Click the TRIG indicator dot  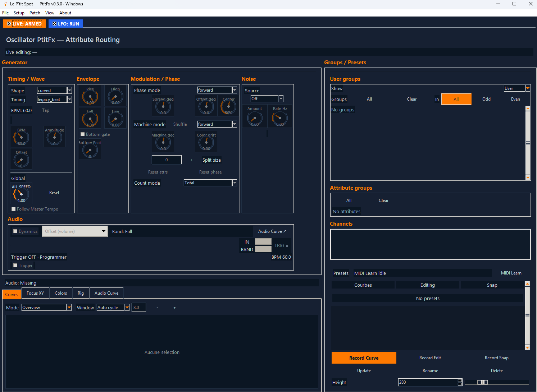tap(287, 246)
